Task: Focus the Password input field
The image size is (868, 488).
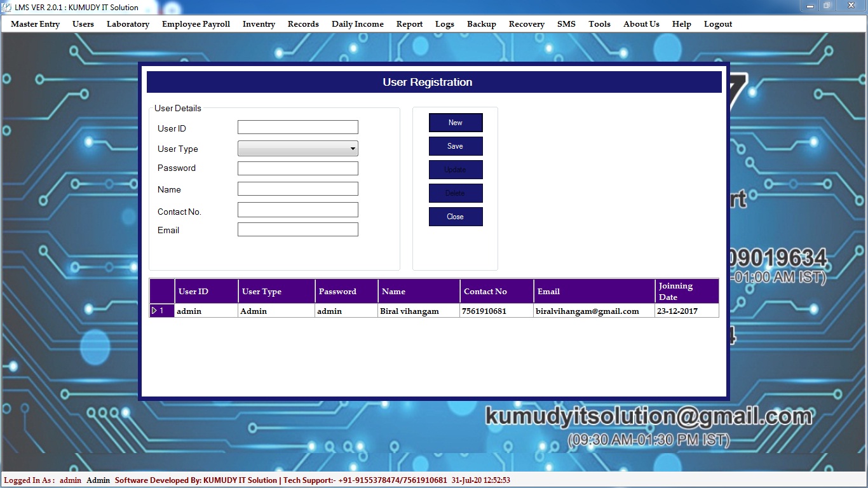Action: [x=297, y=168]
